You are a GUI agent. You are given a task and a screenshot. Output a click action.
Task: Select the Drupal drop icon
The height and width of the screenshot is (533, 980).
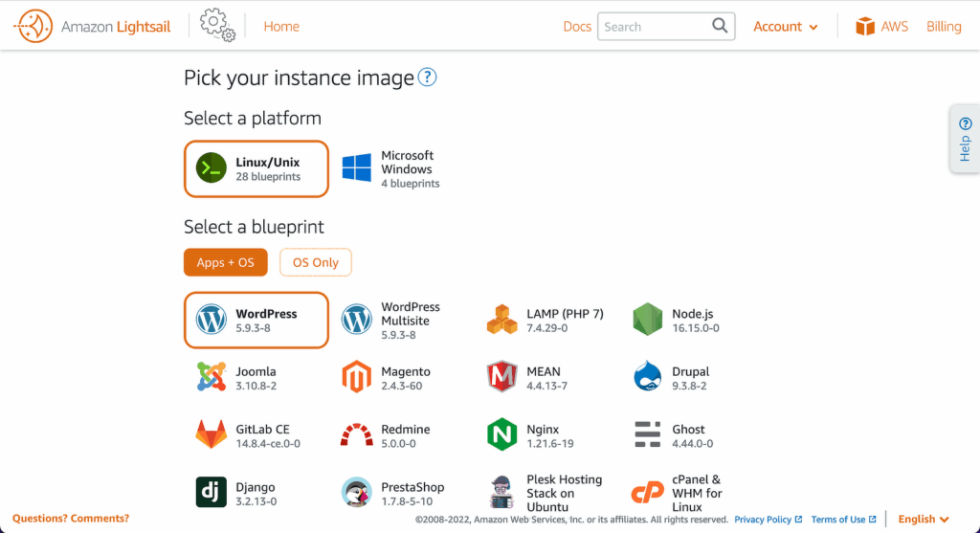(x=648, y=377)
